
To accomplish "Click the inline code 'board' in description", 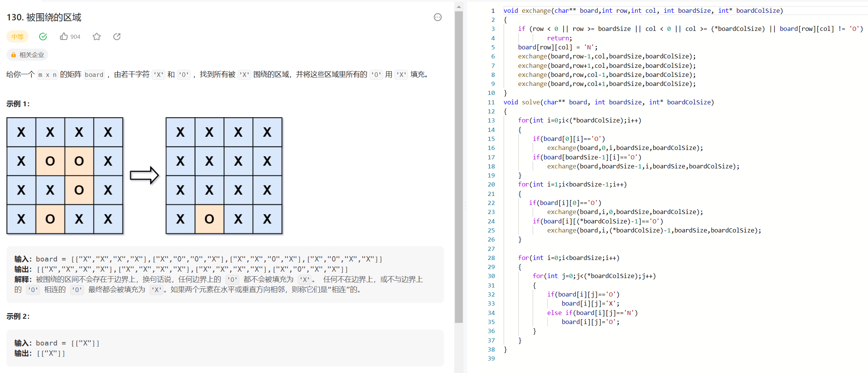I will (94, 75).
